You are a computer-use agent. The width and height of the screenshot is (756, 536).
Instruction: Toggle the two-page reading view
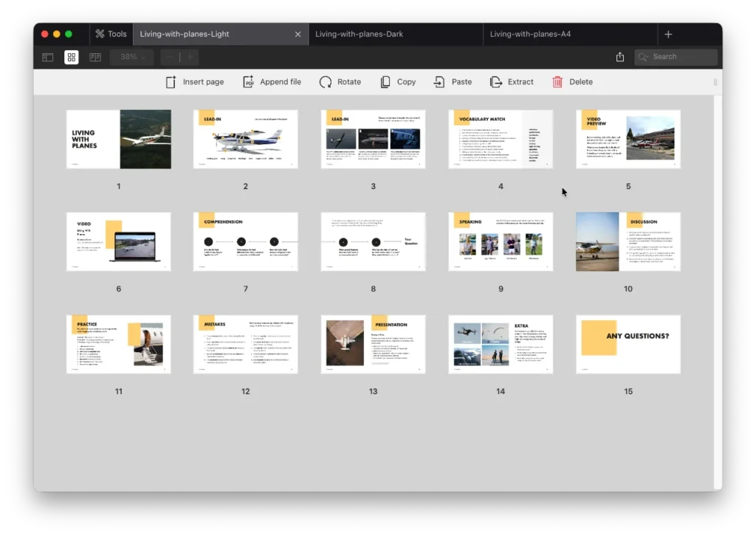click(95, 57)
